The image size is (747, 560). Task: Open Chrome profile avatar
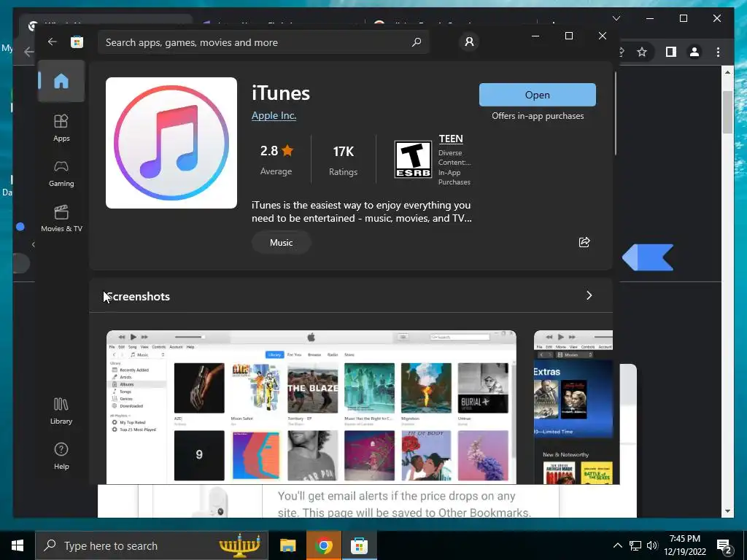pyautogui.click(x=694, y=52)
